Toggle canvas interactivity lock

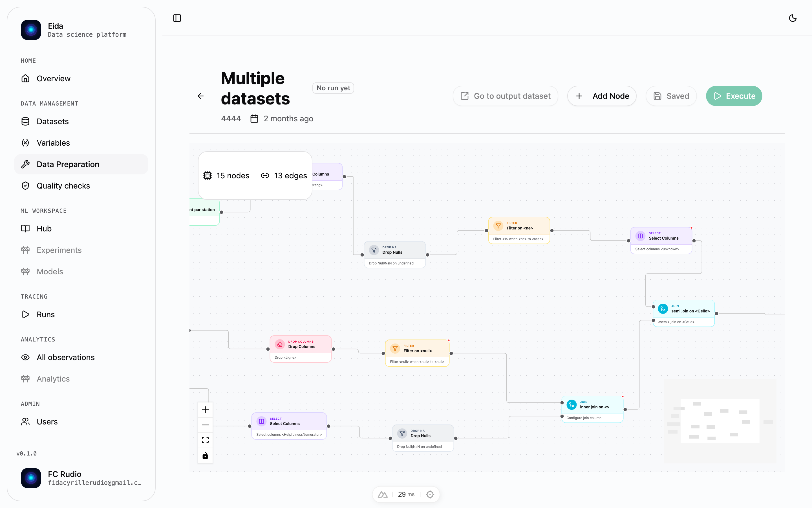point(205,456)
